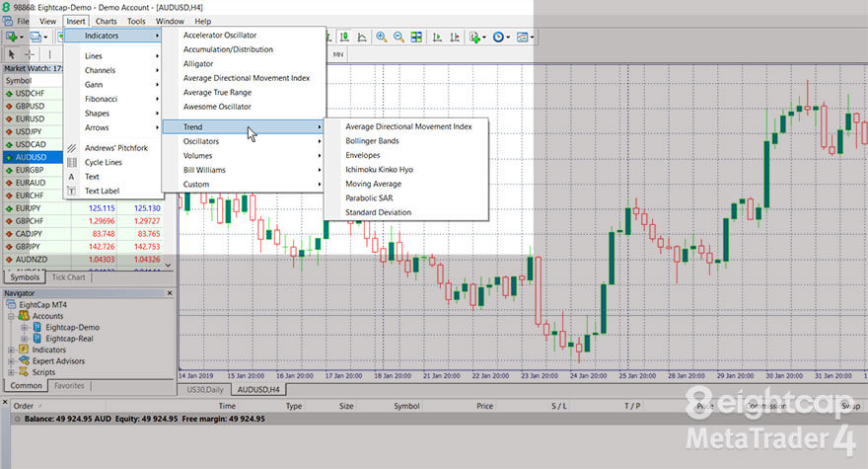Viewport: 868px width, 469px height.
Task: Open the Tools menu
Action: click(136, 21)
